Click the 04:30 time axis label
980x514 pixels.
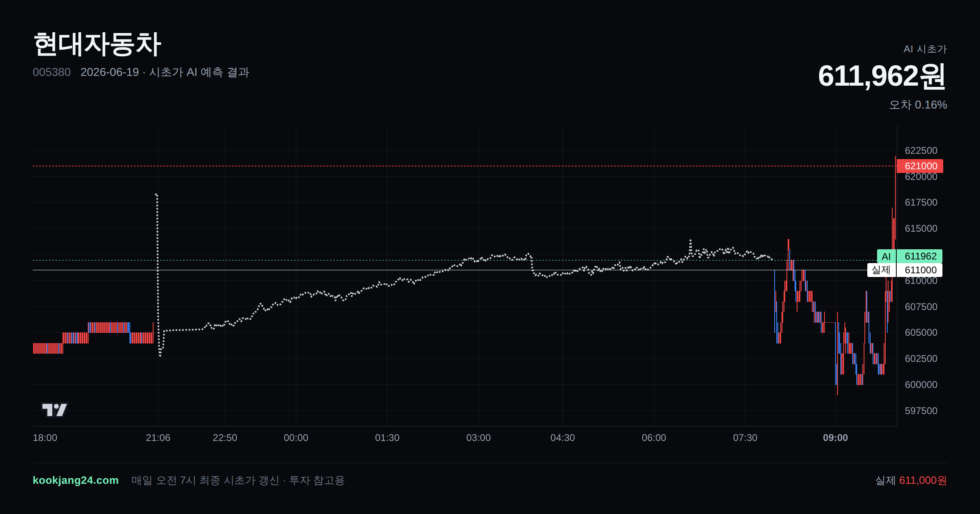(x=563, y=438)
